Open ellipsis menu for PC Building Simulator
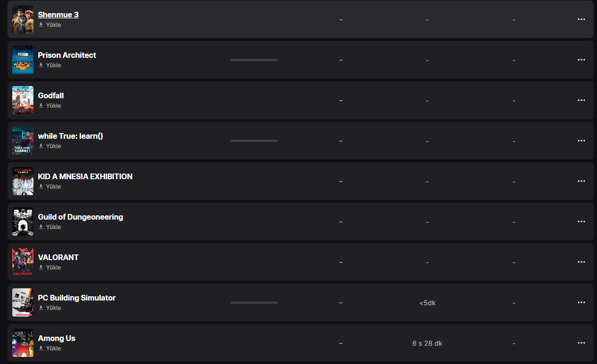This screenshot has height=364, width=597. click(581, 302)
